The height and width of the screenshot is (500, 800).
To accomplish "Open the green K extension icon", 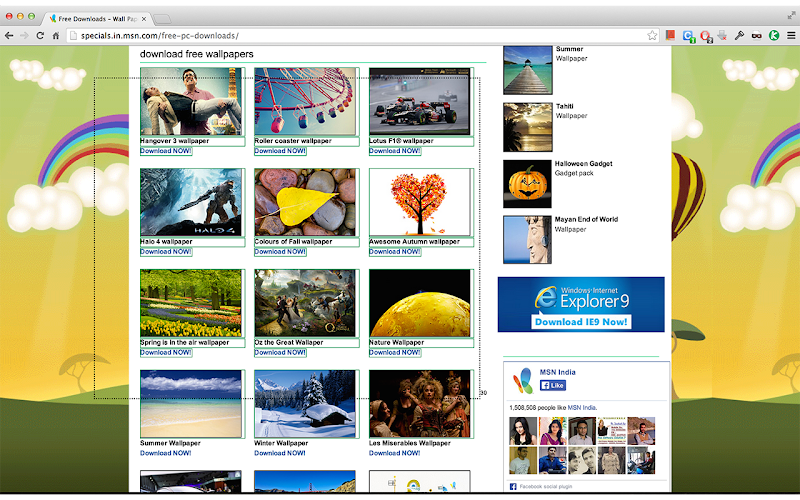I will (774, 35).
